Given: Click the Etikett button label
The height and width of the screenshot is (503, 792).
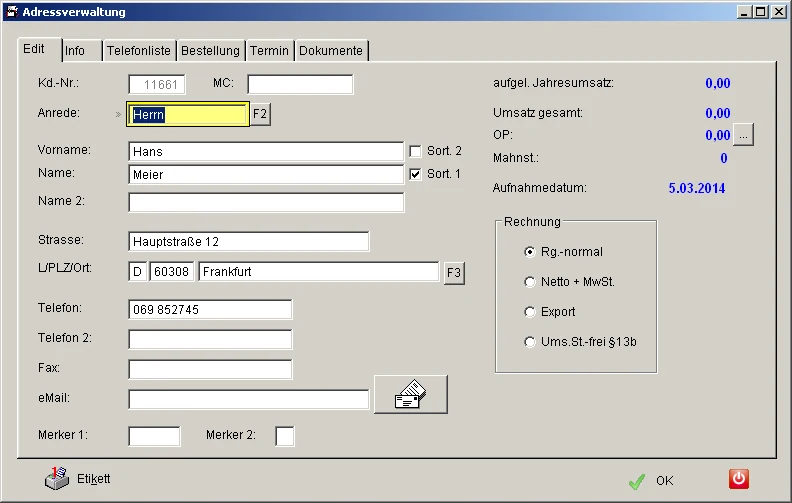Looking at the screenshot, I should click(x=93, y=479).
